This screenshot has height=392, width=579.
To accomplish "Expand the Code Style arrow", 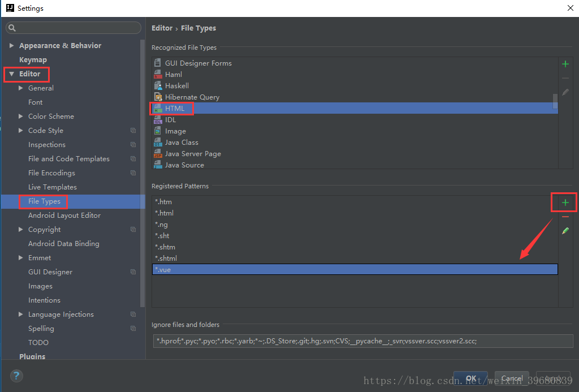I will click(21, 131).
